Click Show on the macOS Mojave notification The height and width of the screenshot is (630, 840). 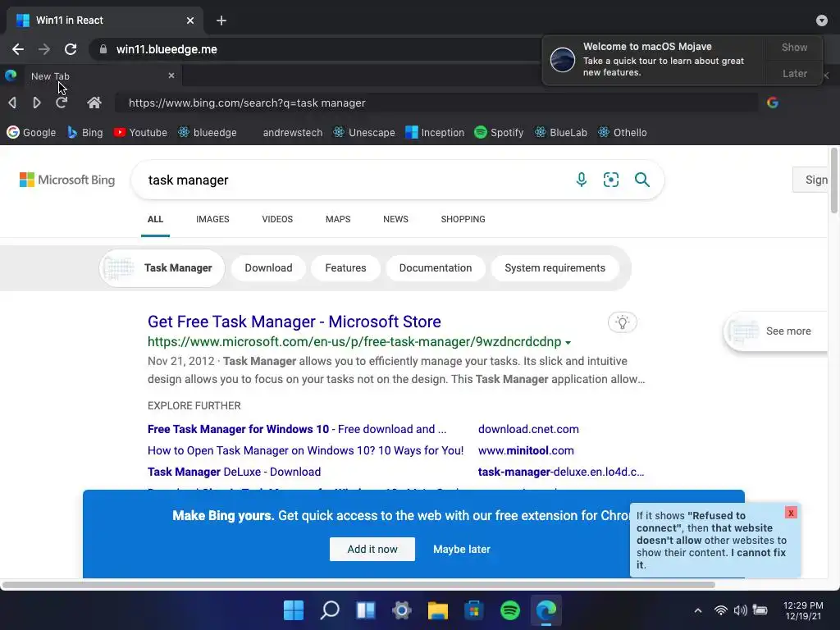point(794,48)
